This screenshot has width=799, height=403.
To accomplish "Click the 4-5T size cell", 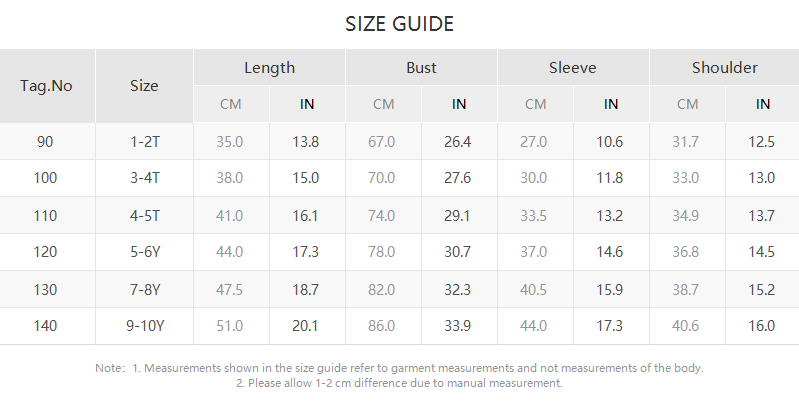I will point(144,215).
